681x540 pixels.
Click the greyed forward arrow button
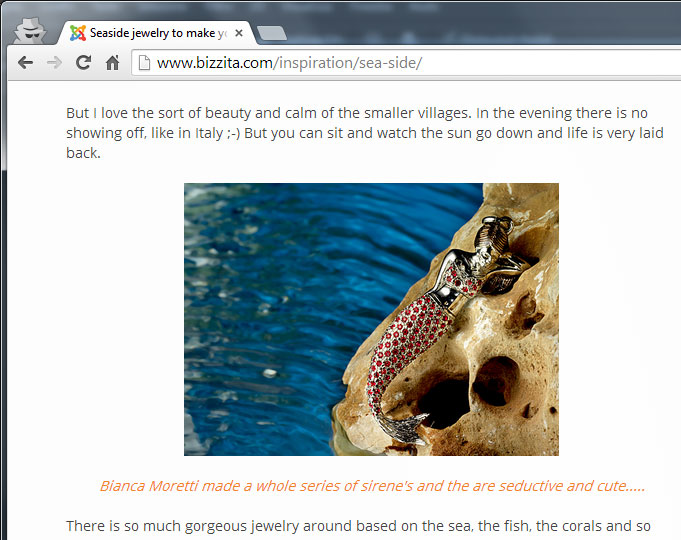click(x=54, y=63)
